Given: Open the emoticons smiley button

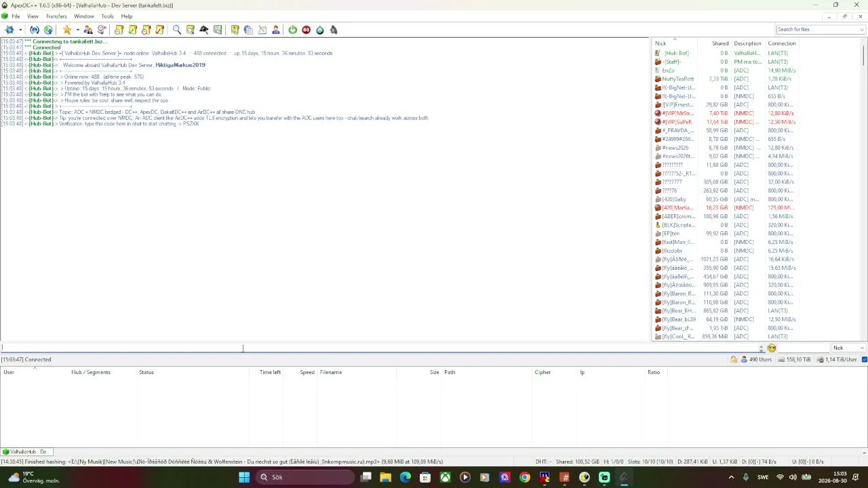Looking at the screenshot, I should (x=772, y=348).
